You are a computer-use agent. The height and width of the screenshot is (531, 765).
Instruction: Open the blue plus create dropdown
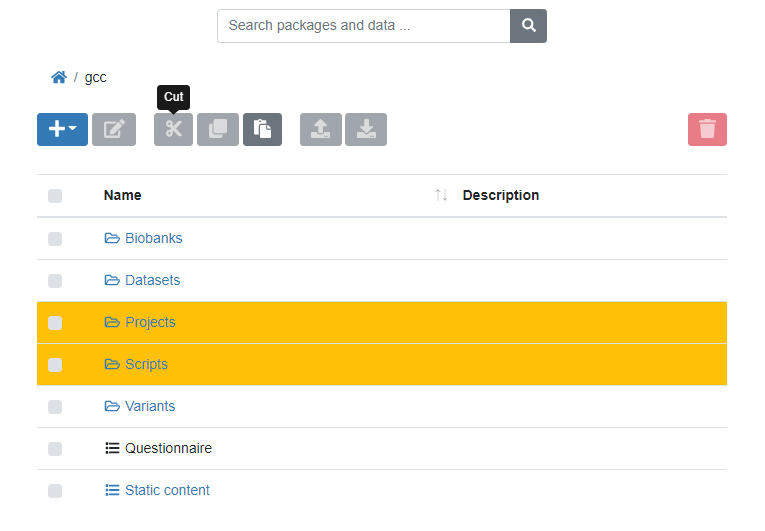[62, 130]
